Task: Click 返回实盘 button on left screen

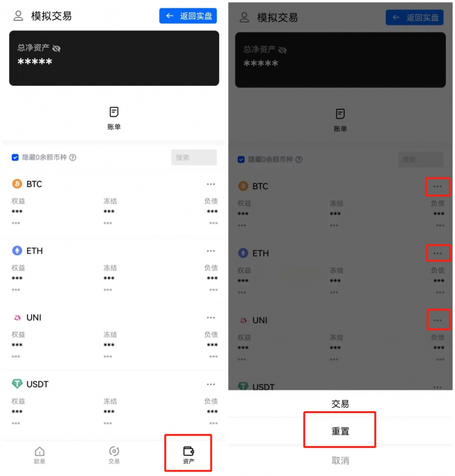Action: pyautogui.click(x=188, y=16)
